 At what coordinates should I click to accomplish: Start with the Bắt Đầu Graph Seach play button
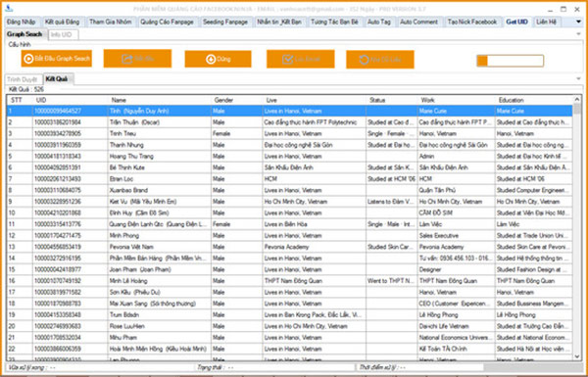coord(56,59)
